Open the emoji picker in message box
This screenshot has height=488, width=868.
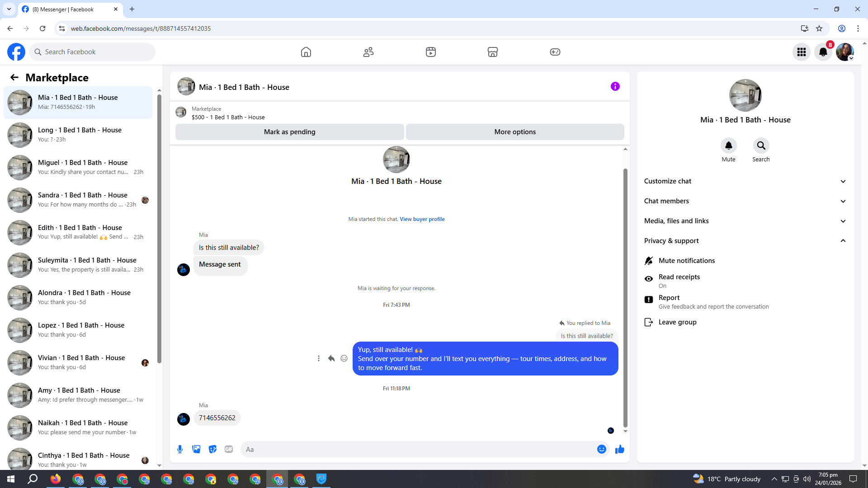pos(601,449)
